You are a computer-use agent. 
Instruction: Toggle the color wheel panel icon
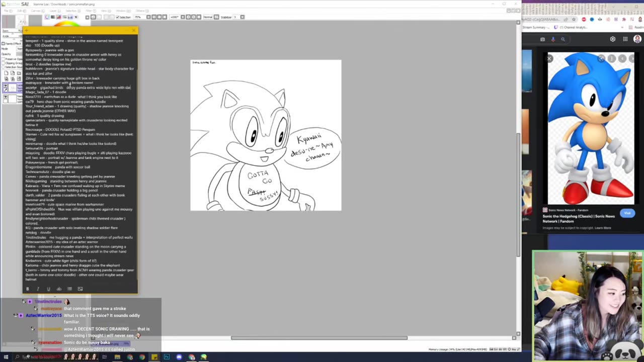pyautogui.click(x=47, y=17)
